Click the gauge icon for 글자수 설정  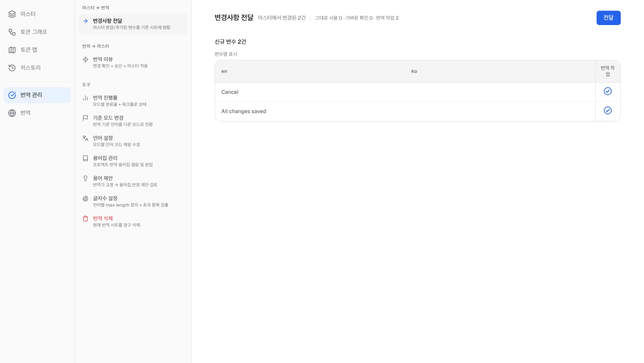pos(85,199)
